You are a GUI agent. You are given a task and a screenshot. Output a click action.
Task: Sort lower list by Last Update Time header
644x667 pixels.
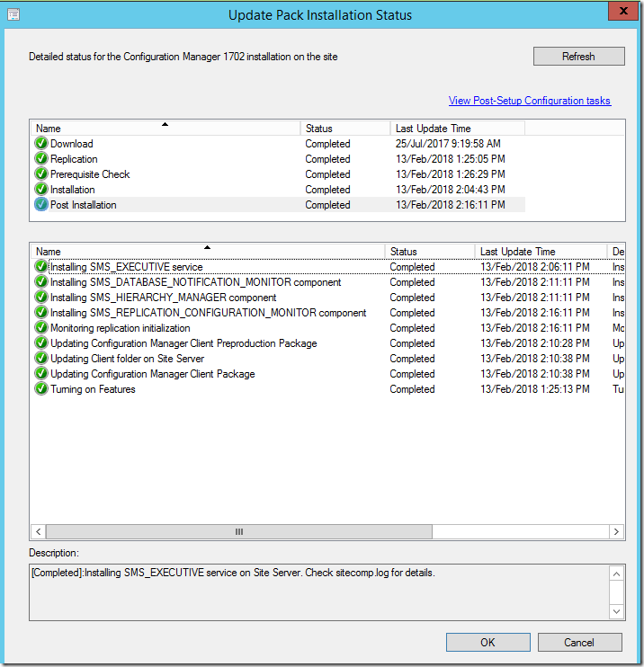coord(541,252)
